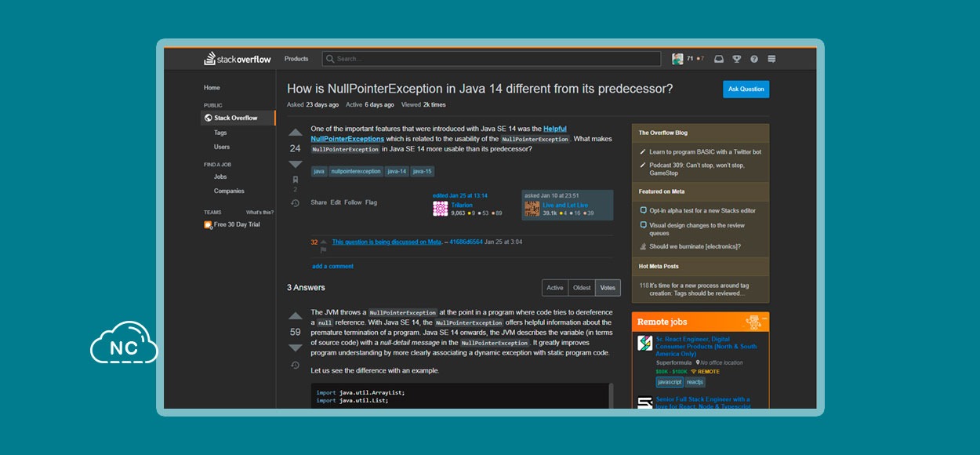
Task: Click Trilarion's avatar image
Action: click(441, 209)
